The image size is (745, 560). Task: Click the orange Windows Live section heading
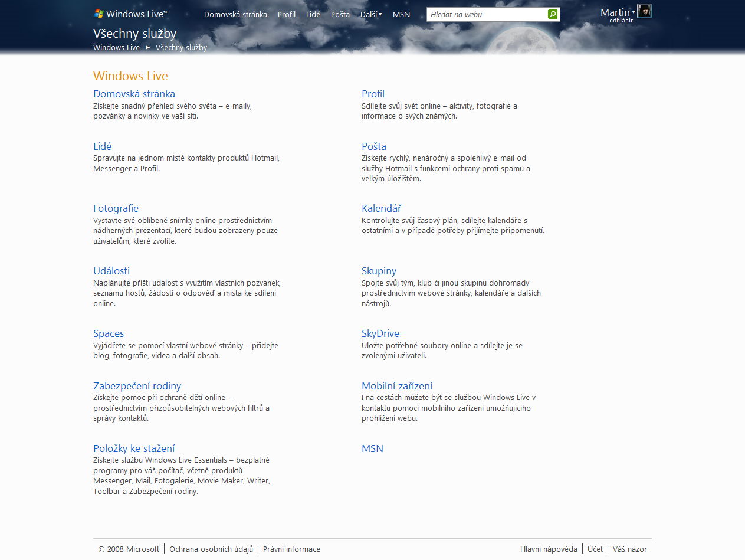(130, 76)
